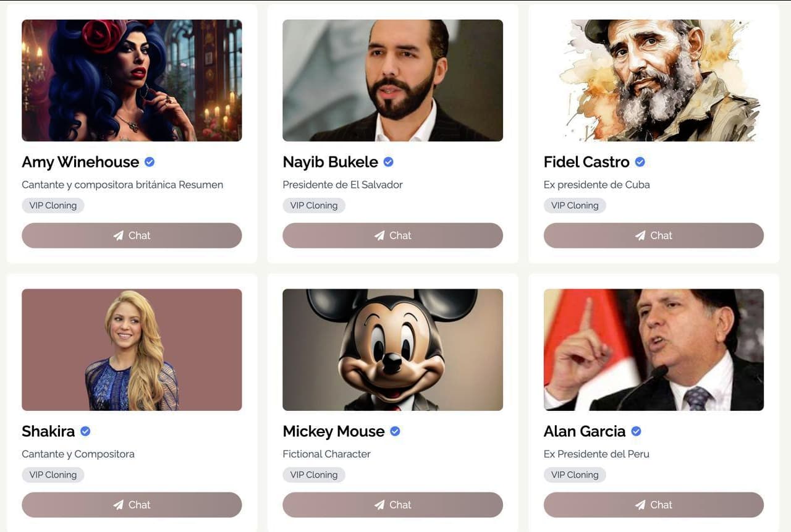Click the VIP Cloning tag under Nayib Bukele
The image size is (791, 532).
coord(314,205)
